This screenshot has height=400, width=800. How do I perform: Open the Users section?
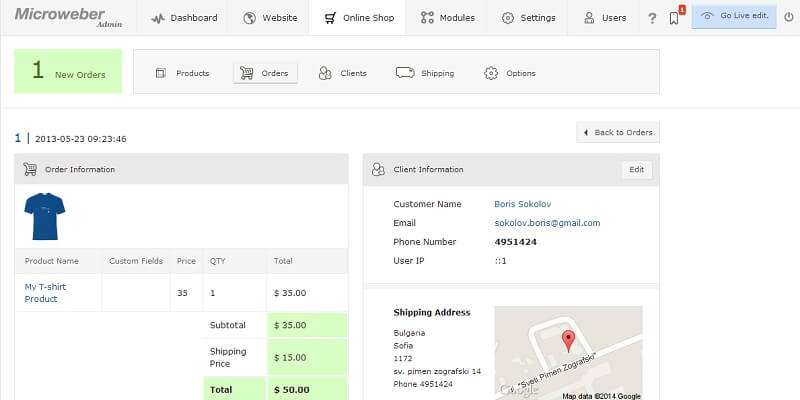(605, 18)
